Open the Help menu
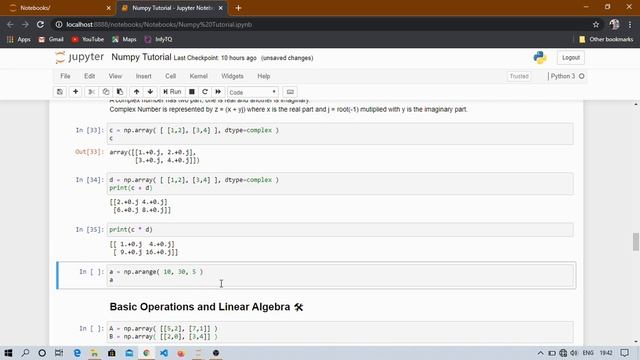The image size is (640, 360). [x=264, y=76]
